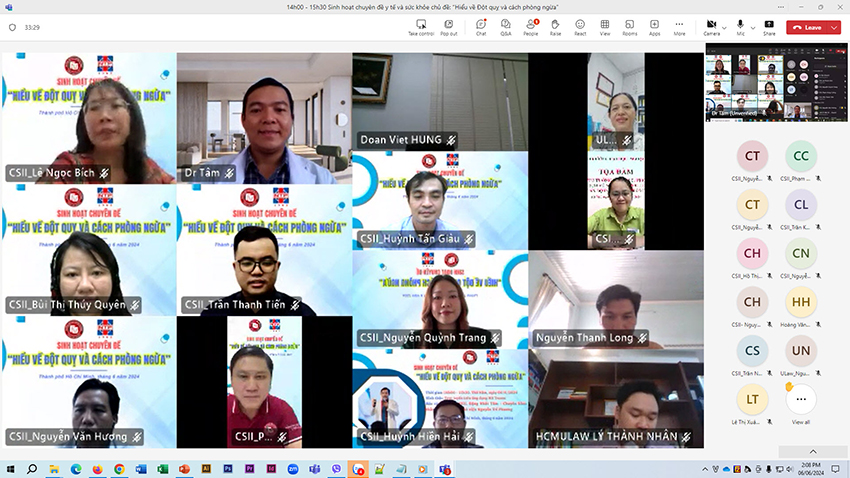This screenshot has width=850, height=478.
Task: Select the video tile of CSII_Lê Ngọc Bích
Action: tap(89, 118)
